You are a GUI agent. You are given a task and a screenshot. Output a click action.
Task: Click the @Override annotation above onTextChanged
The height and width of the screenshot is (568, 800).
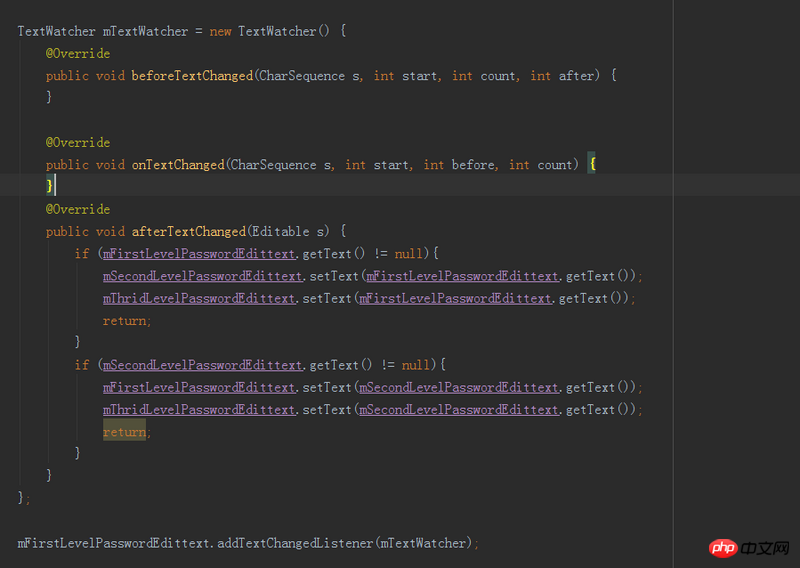click(78, 142)
